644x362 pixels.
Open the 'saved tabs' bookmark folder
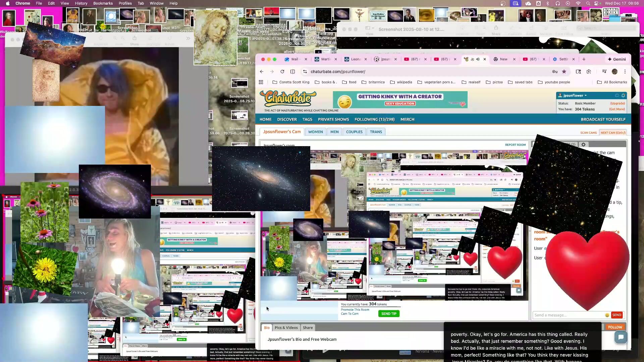tap(520, 82)
